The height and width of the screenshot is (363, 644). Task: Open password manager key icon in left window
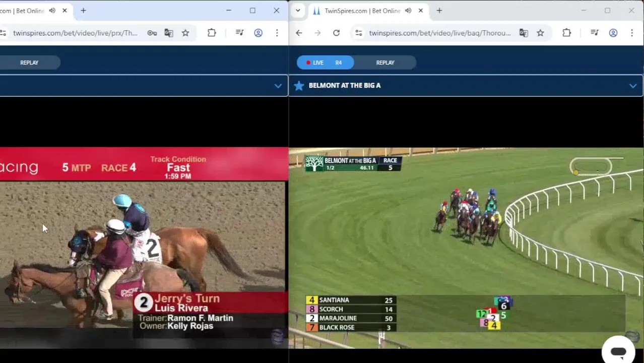[152, 33]
